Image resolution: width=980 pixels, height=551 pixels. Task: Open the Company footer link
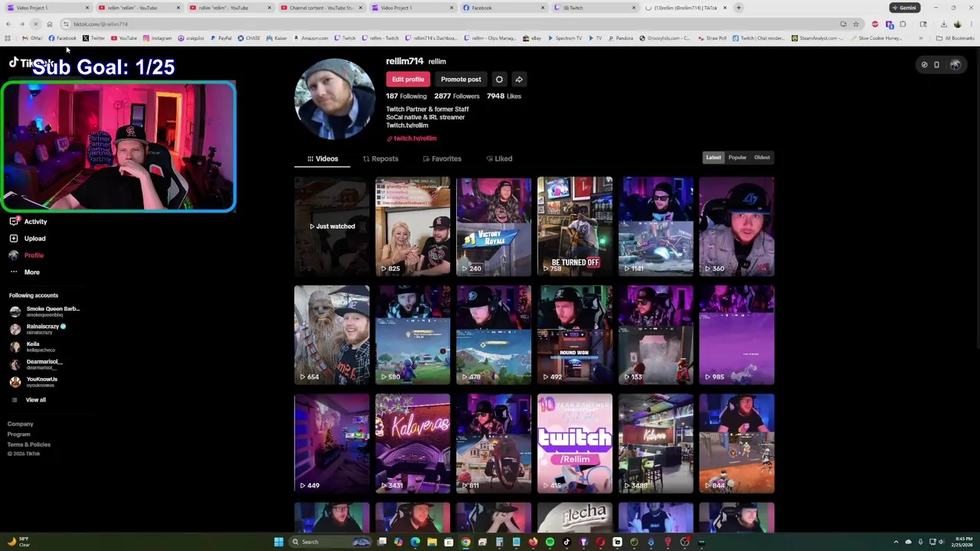(21, 424)
